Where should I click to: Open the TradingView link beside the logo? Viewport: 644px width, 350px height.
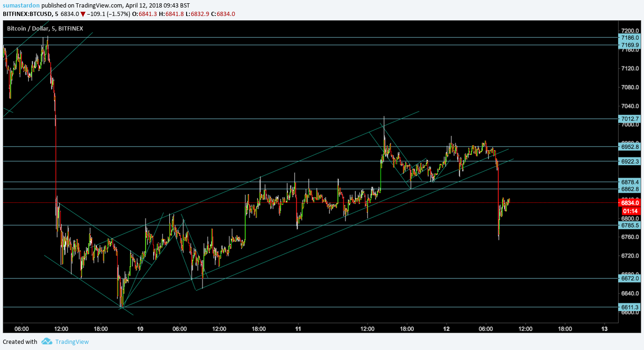tap(72, 342)
